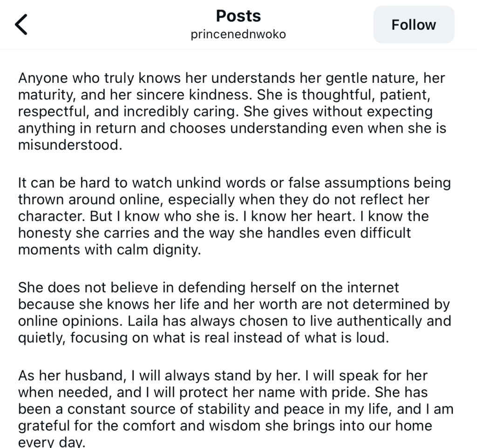Follow the princenednwoko account
This screenshot has width=477, height=448.
pyautogui.click(x=414, y=25)
